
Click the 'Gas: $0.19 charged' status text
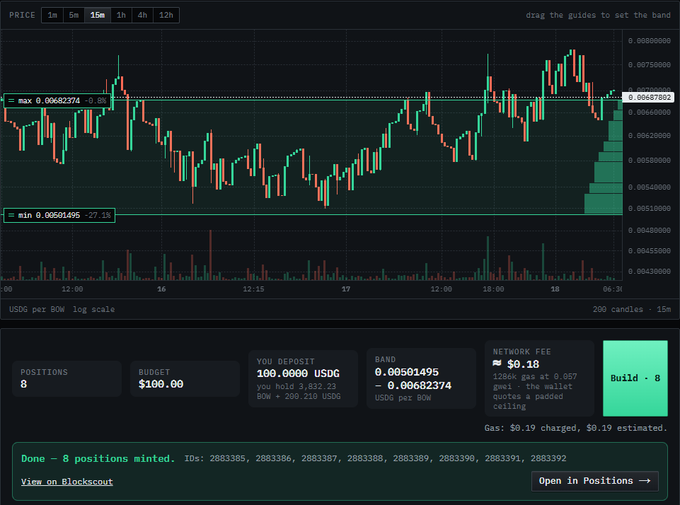pyautogui.click(x=531, y=428)
